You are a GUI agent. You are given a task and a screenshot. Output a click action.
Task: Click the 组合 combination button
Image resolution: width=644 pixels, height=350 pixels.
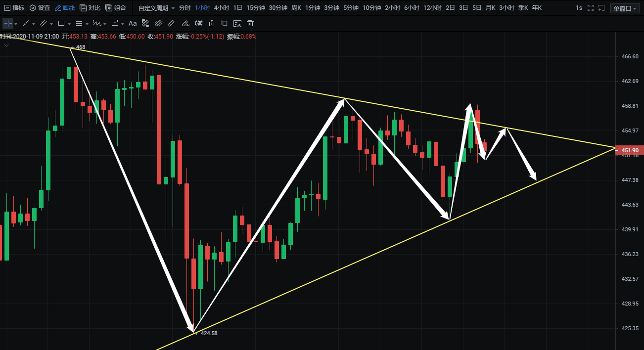tap(116, 8)
